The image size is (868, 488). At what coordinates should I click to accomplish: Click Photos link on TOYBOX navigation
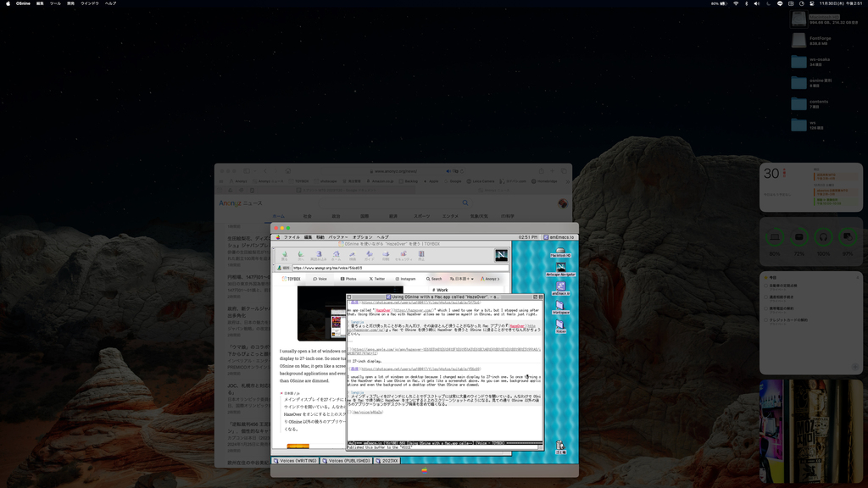[348, 279]
